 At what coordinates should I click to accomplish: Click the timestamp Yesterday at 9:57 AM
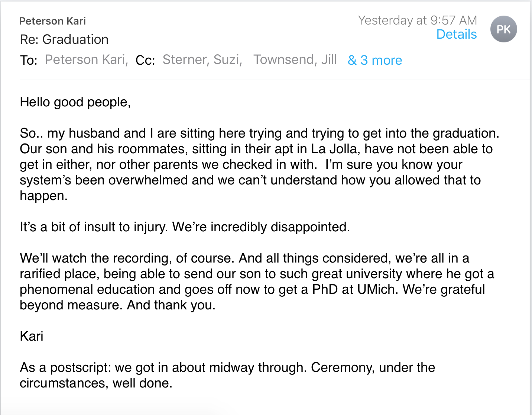tap(417, 20)
